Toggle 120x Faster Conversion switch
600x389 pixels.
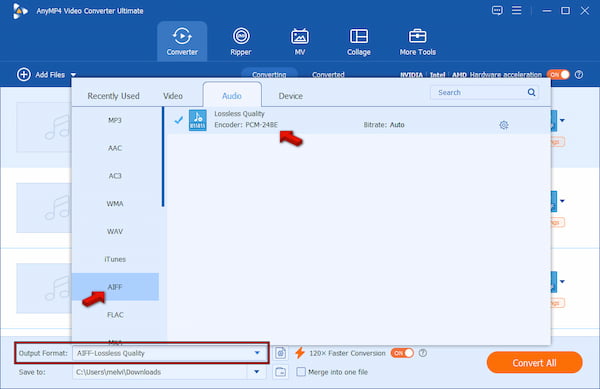tap(402, 353)
